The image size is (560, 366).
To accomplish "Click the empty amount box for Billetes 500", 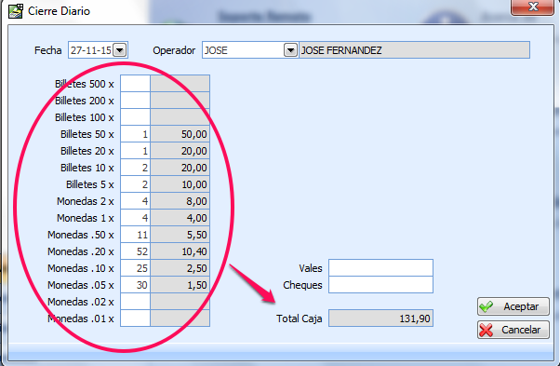I will click(180, 84).
